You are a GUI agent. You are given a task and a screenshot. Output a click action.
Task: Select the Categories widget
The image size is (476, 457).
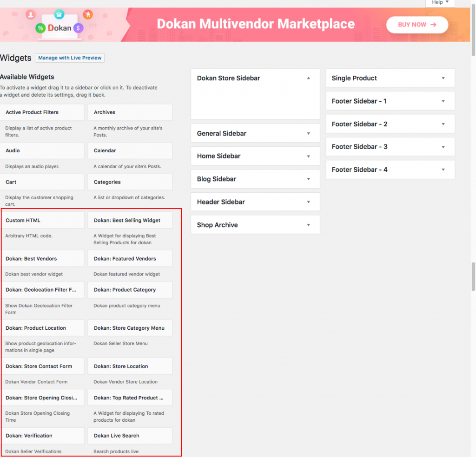(x=130, y=182)
